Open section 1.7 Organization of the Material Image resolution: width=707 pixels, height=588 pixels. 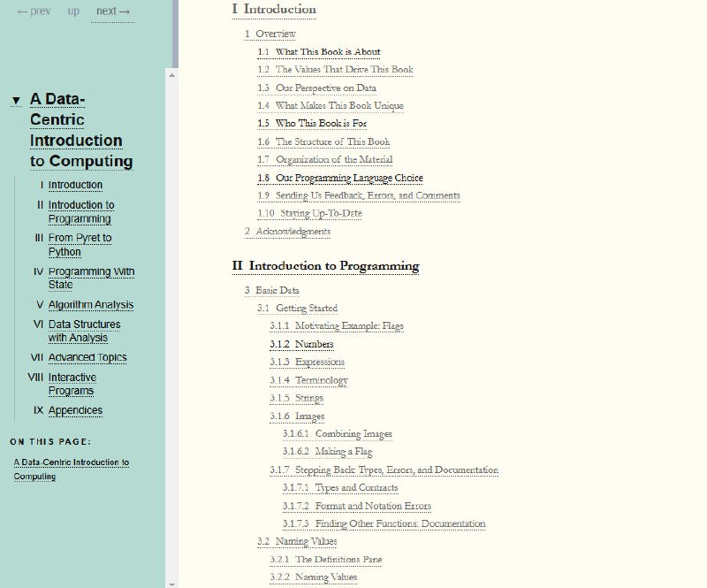click(324, 159)
